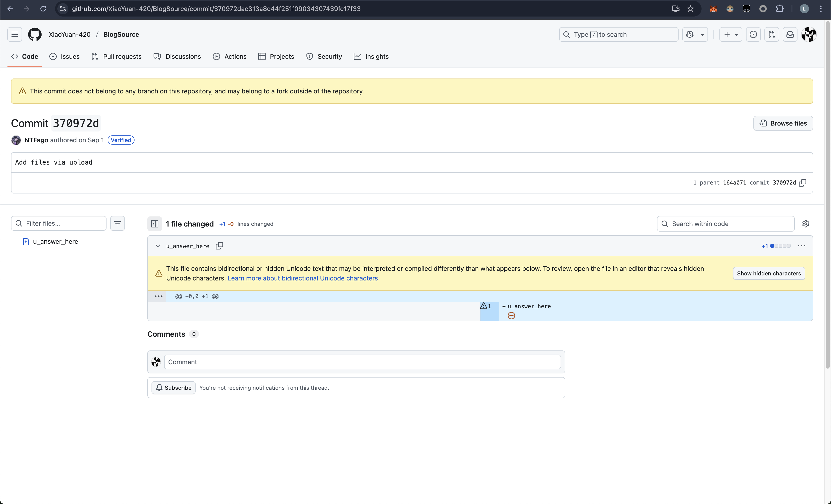Image resolution: width=831 pixels, height=504 pixels.
Task: Click Show hidden characters button
Action: (x=769, y=273)
